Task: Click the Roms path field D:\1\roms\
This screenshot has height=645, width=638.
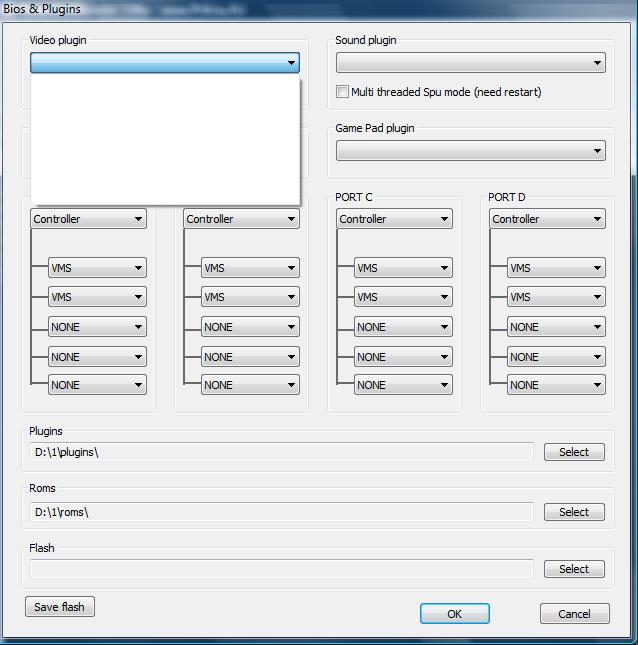Action: click(281, 512)
